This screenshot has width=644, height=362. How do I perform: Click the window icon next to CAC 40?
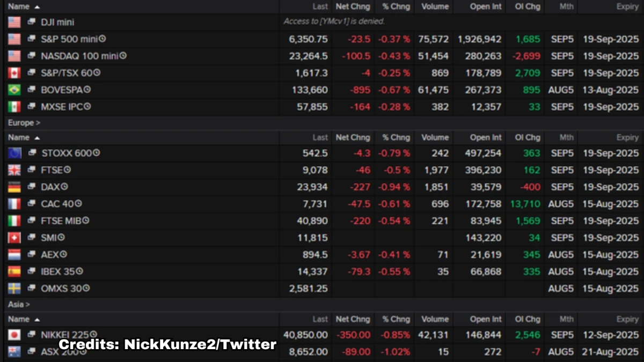pos(31,204)
